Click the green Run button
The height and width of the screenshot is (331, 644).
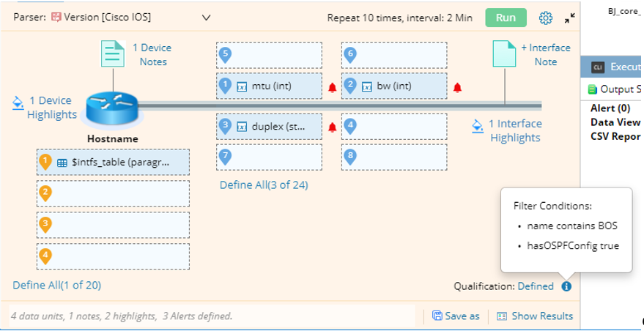[x=506, y=18]
